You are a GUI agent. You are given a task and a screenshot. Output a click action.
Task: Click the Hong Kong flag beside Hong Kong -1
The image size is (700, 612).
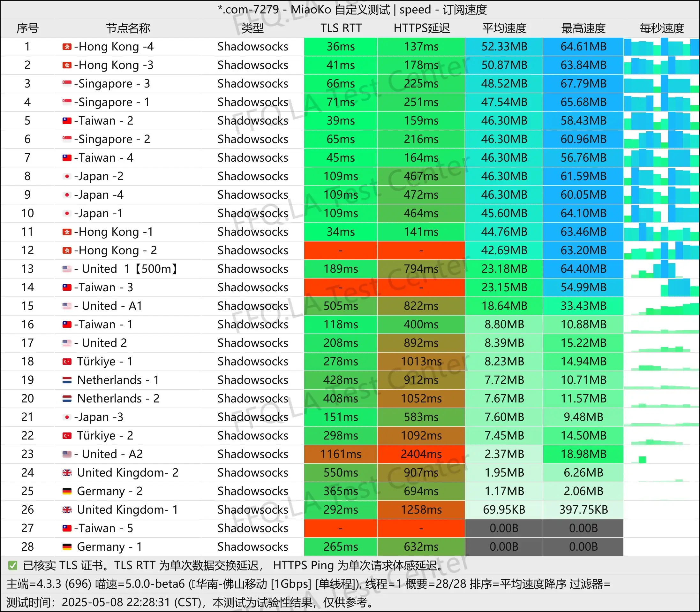pyautogui.click(x=67, y=232)
